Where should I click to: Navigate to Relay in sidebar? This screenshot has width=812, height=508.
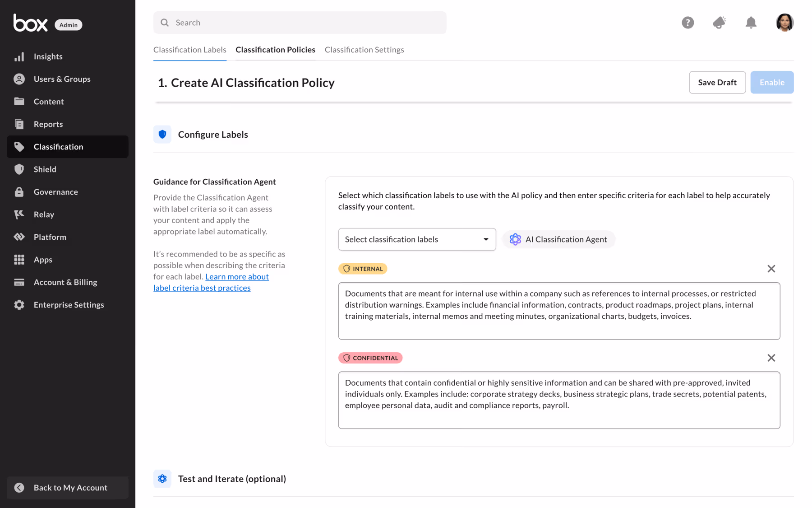point(44,214)
